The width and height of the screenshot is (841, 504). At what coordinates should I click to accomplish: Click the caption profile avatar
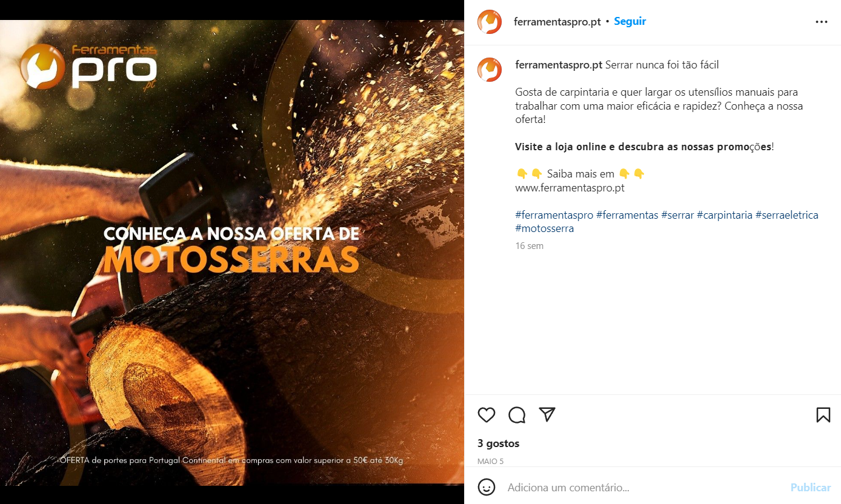tap(490, 70)
